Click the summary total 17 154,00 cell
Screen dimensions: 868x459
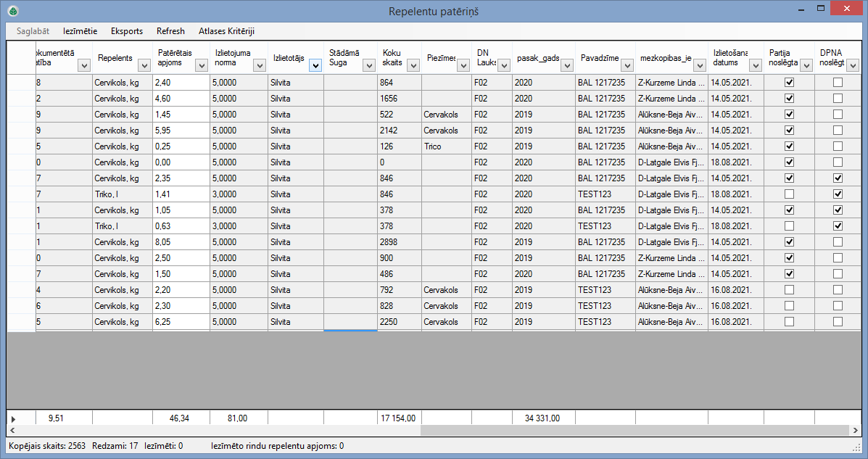pos(398,417)
